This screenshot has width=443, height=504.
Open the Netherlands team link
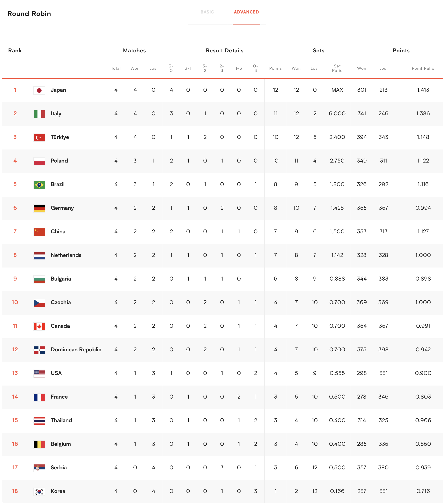pyautogui.click(x=66, y=255)
